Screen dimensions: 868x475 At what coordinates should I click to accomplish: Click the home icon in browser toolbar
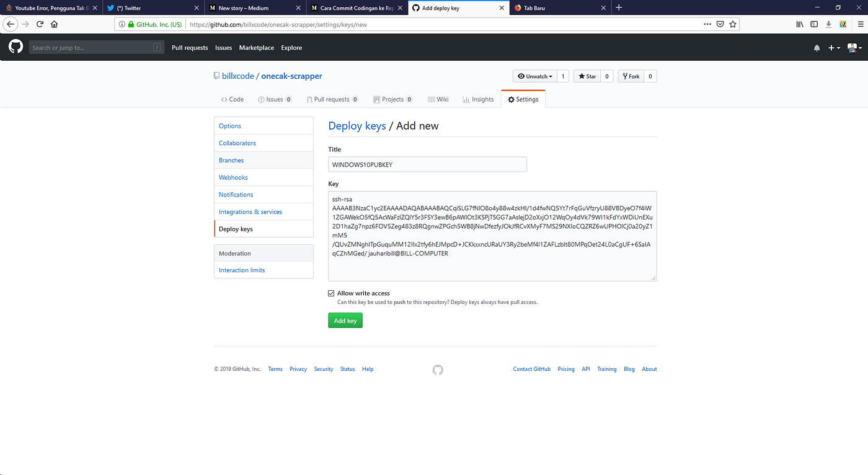(x=55, y=24)
